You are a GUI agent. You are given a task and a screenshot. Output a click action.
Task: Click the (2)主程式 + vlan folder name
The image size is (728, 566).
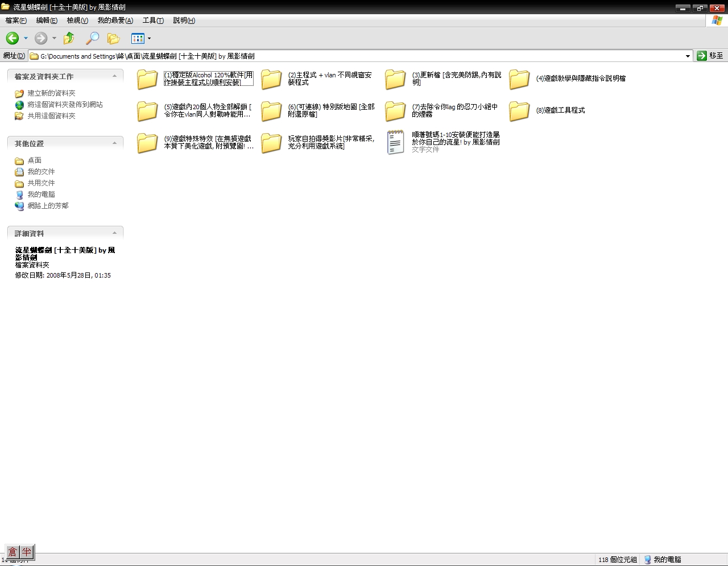click(330, 79)
